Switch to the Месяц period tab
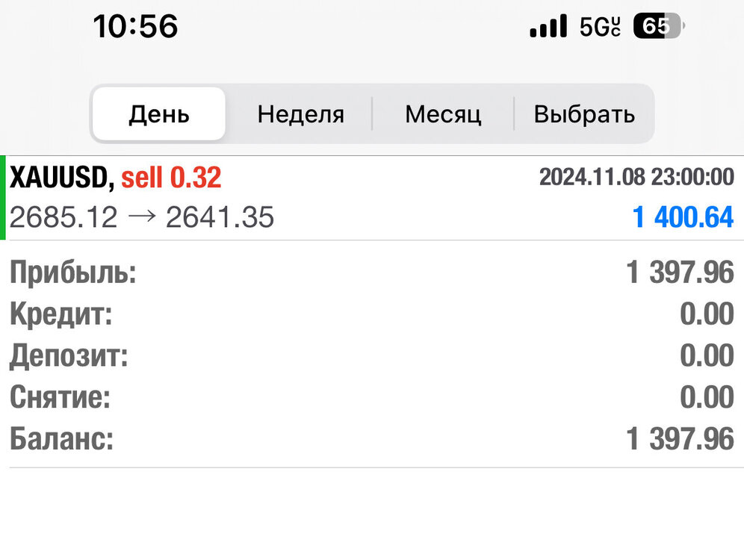Image resolution: width=744 pixels, height=560 pixels. [x=443, y=113]
